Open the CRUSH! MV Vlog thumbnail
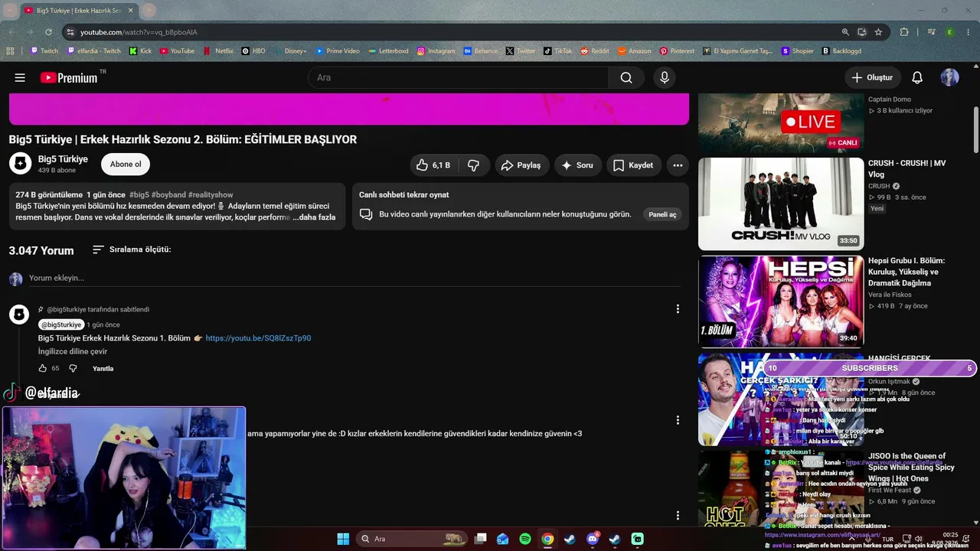This screenshot has height=551, width=980. [781, 204]
